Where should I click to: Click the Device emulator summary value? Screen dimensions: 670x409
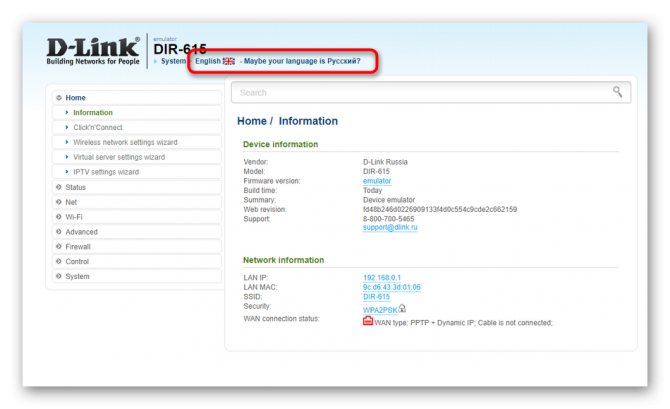[389, 200]
